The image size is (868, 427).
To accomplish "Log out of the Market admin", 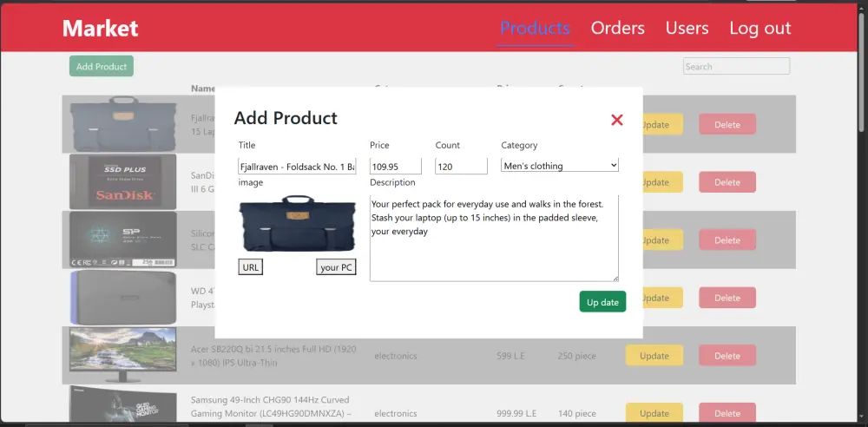I will [x=760, y=28].
